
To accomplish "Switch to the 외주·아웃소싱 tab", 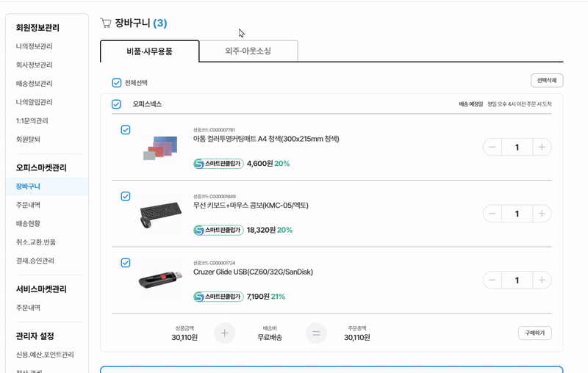I will tap(248, 51).
